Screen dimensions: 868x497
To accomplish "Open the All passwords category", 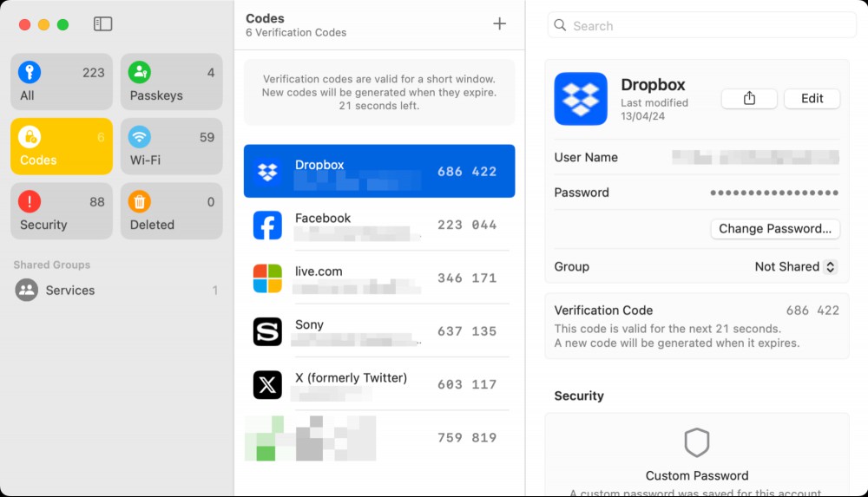I will pyautogui.click(x=62, y=82).
